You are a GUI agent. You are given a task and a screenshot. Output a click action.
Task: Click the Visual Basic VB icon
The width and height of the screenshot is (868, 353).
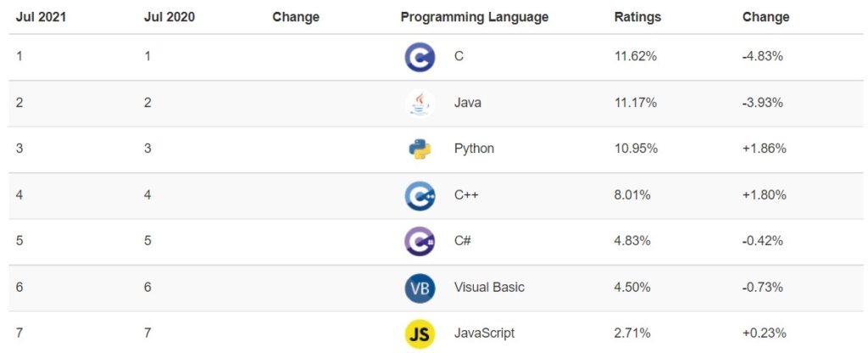420,289
